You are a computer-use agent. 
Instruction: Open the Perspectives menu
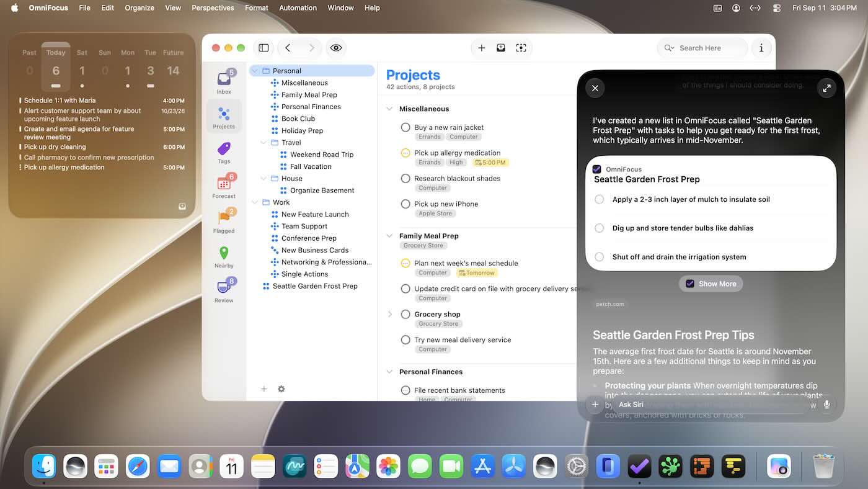pyautogui.click(x=213, y=8)
